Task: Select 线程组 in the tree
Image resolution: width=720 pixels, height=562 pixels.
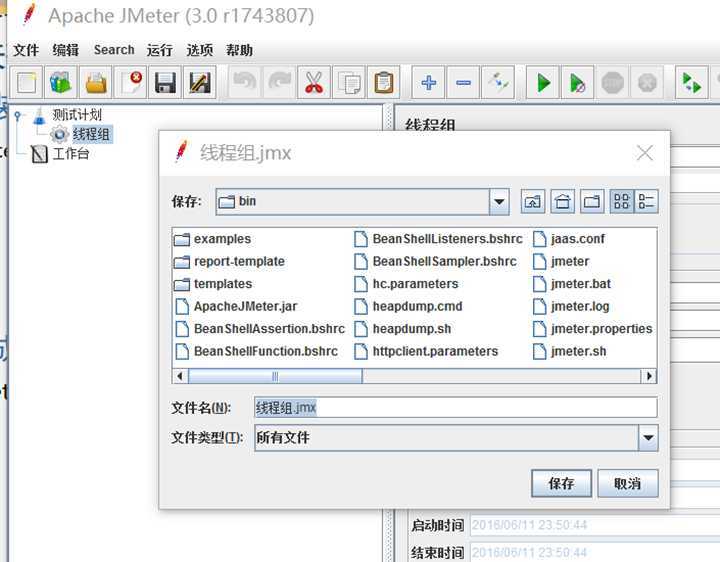Action: click(91, 134)
